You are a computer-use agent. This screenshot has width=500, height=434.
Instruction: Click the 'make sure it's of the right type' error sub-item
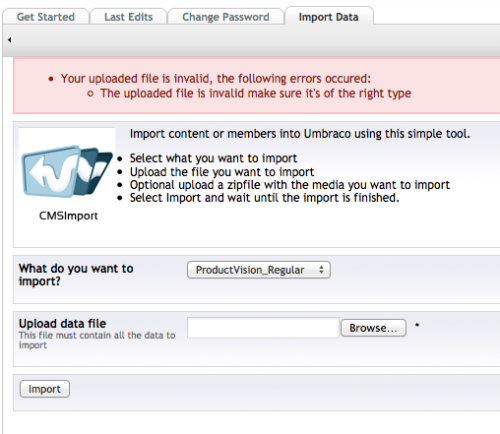coord(256,93)
